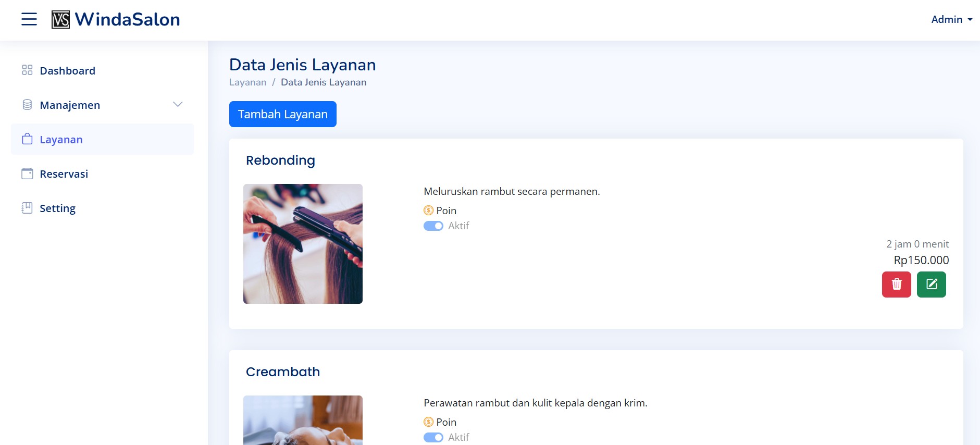Click the WindaSalon WS logo icon

pyautogui.click(x=60, y=20)
